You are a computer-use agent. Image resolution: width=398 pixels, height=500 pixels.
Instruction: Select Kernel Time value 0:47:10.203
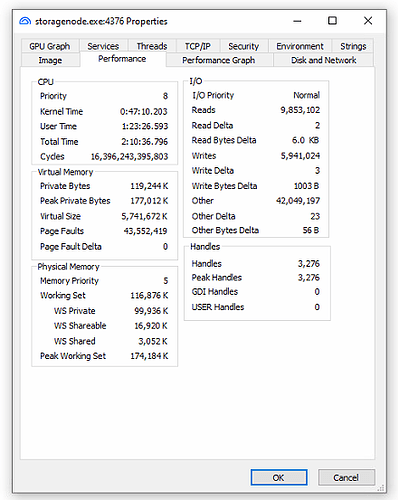(x=144, y=111)
